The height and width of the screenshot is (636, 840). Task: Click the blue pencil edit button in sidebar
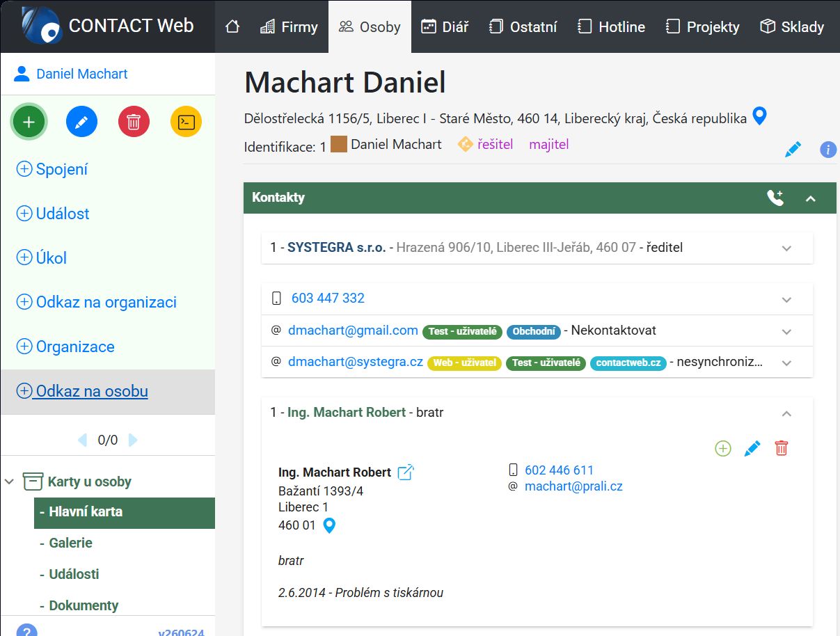coord(81,122)
